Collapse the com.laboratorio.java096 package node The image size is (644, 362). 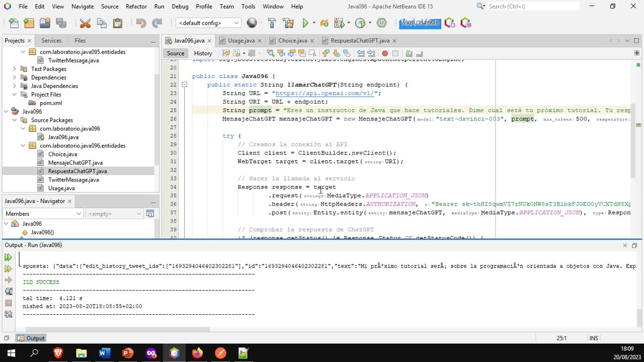point(23,129)
